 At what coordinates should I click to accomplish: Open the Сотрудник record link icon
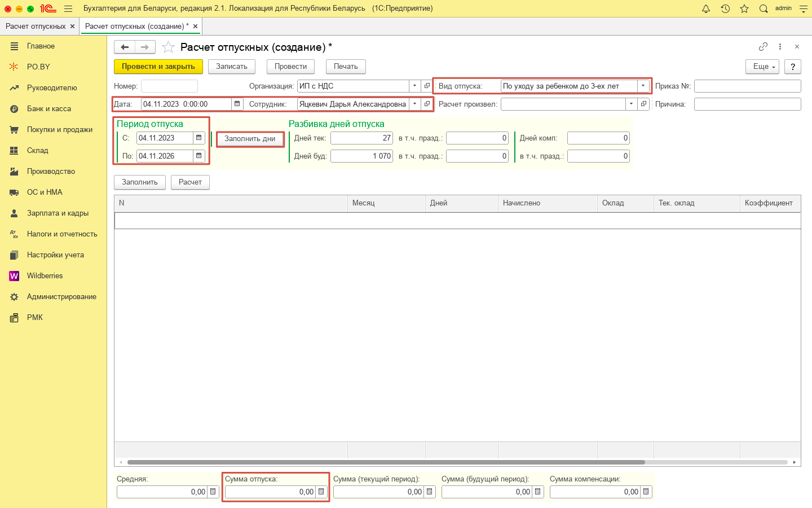(x=427, y=104)
